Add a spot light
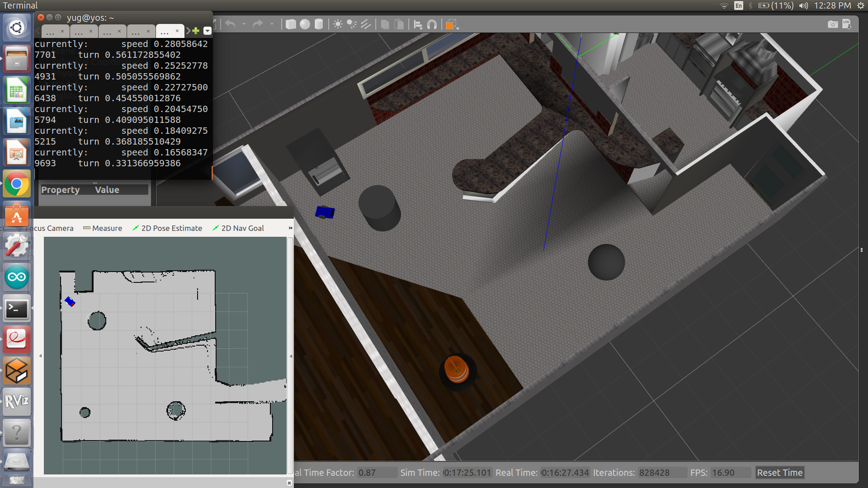This screenshot has width=868, height=488. tap(352, 24)
